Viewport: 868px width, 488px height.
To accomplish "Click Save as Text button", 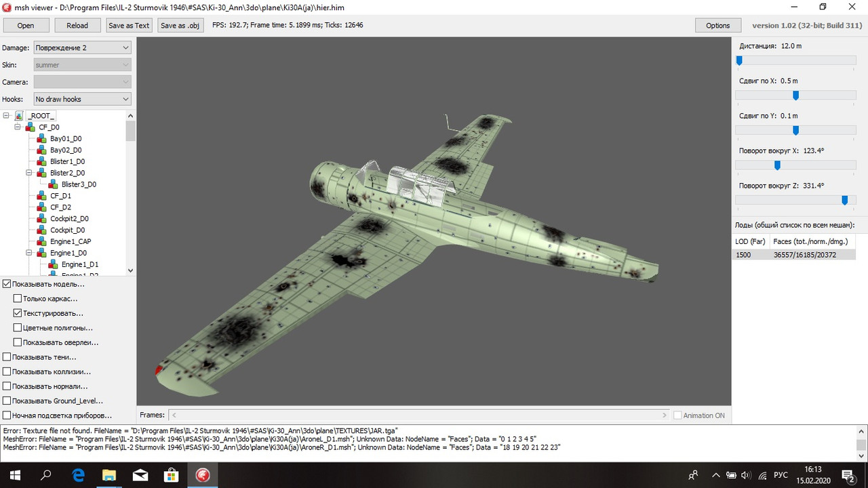I will point(129,25).
